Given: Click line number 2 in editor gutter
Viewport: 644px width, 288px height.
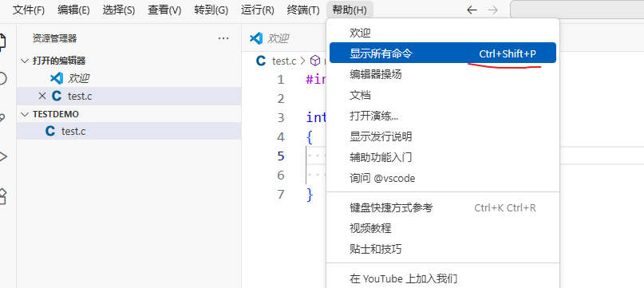Looking at the screenshot, I should click(x=281, y=99).
